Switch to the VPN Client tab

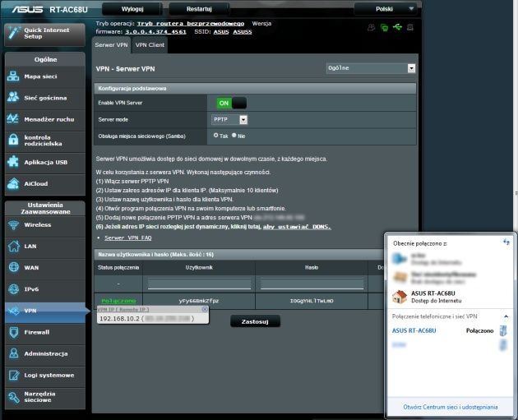point(150,45)
